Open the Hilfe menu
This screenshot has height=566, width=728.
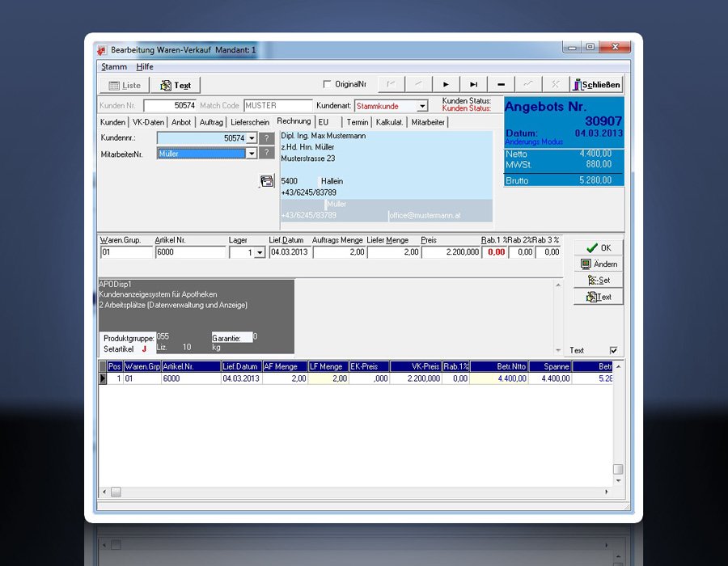click(x=145, y=67)
